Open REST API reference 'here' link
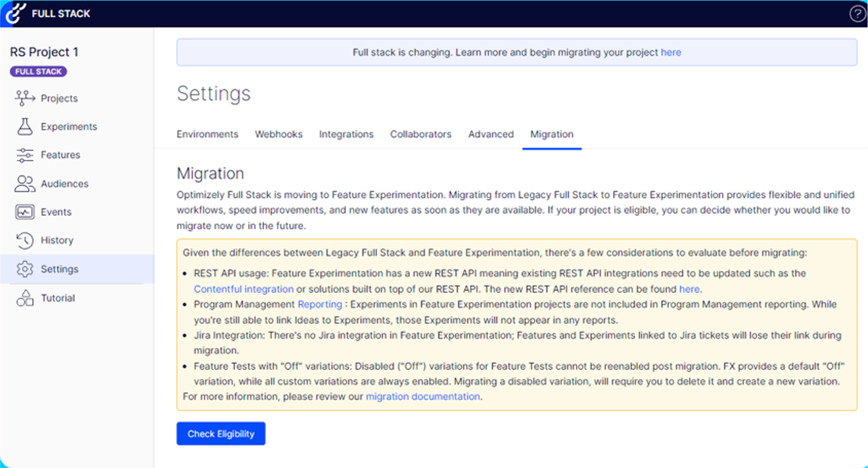 point(689,289)
